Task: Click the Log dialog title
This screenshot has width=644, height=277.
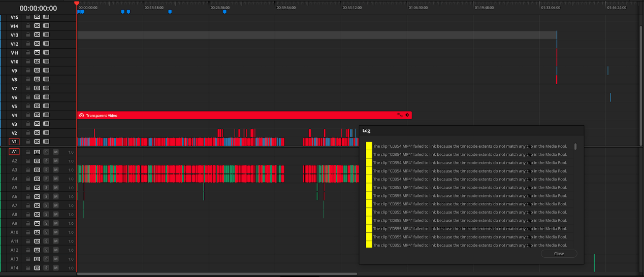Action: [x=366, y=131]
